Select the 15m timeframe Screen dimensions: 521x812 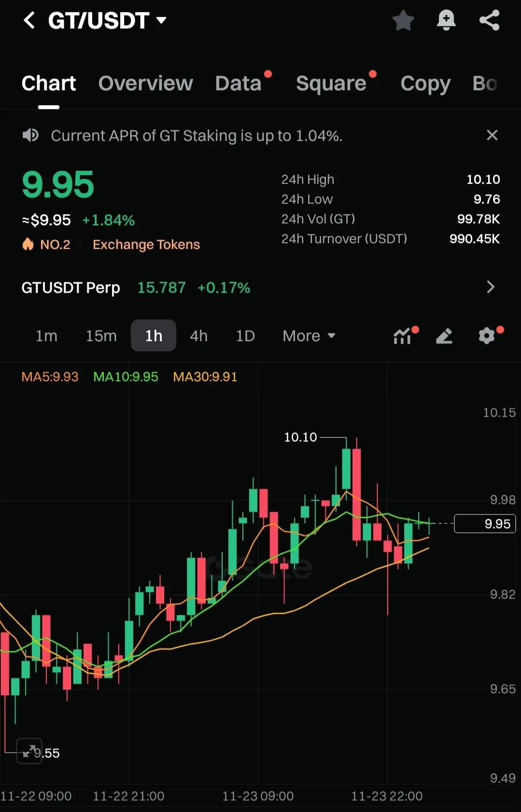[x=101, y=336]
